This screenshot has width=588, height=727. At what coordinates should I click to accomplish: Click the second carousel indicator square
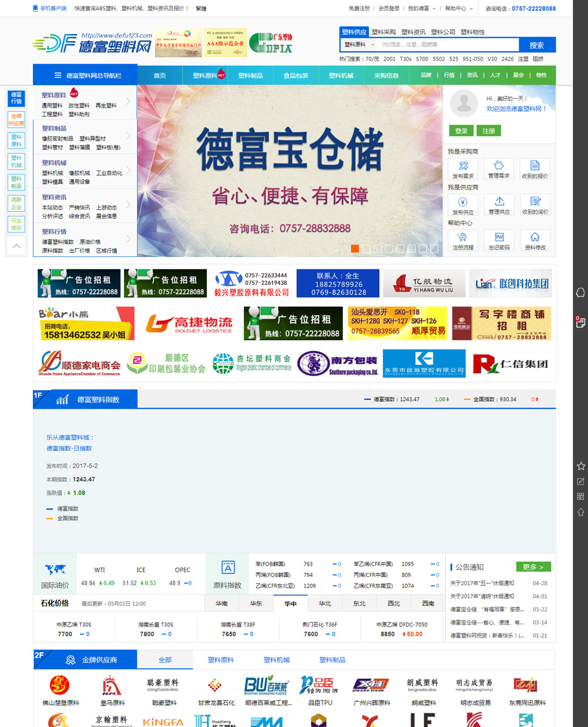[x=366, y=249]
